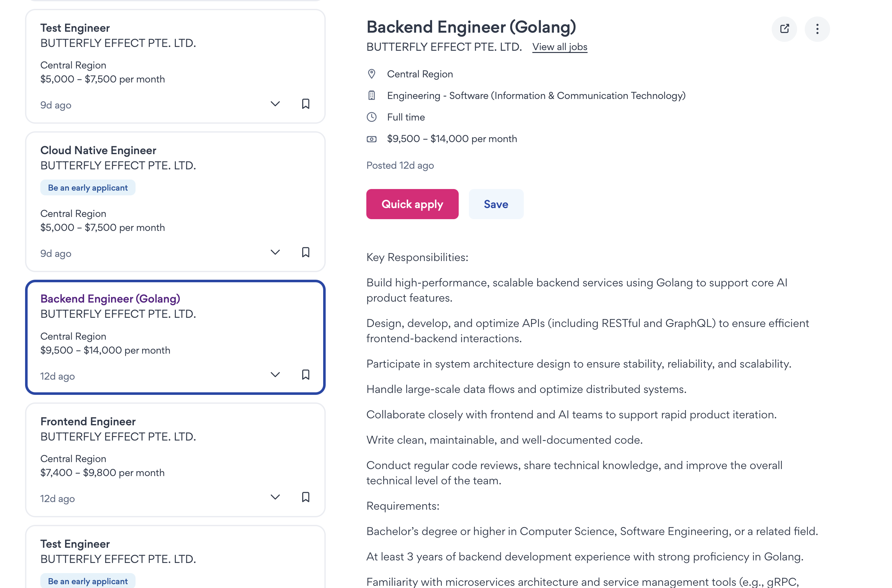The height and width of the screenshot is (588, 892).
Task: Click the Quick apply button
Action: [412, 204]
